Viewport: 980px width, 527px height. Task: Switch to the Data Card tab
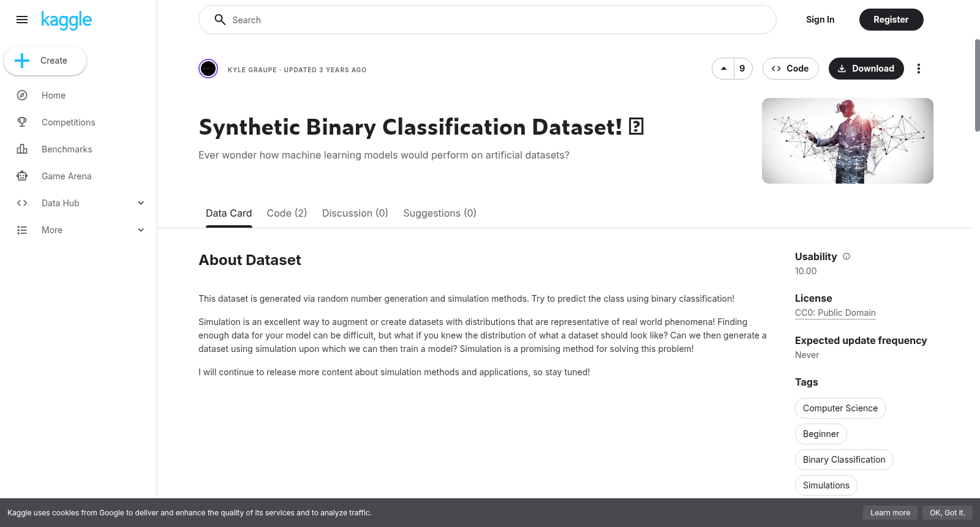tap(228, 213)
